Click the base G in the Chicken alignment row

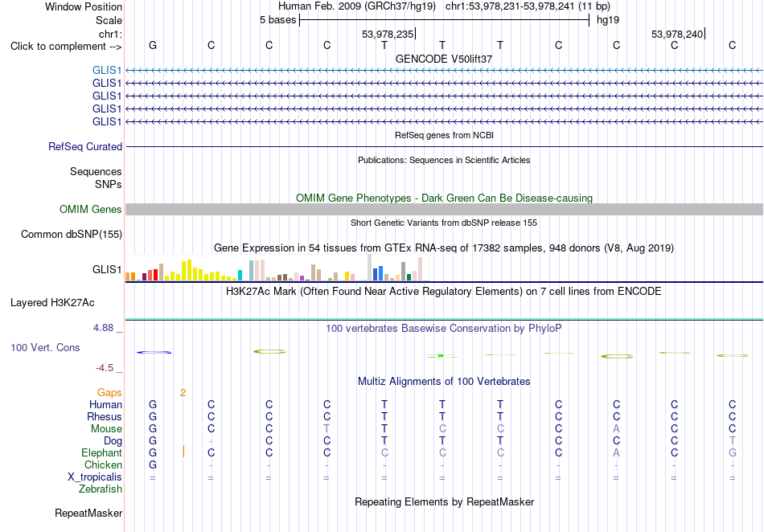click(153, 464)
